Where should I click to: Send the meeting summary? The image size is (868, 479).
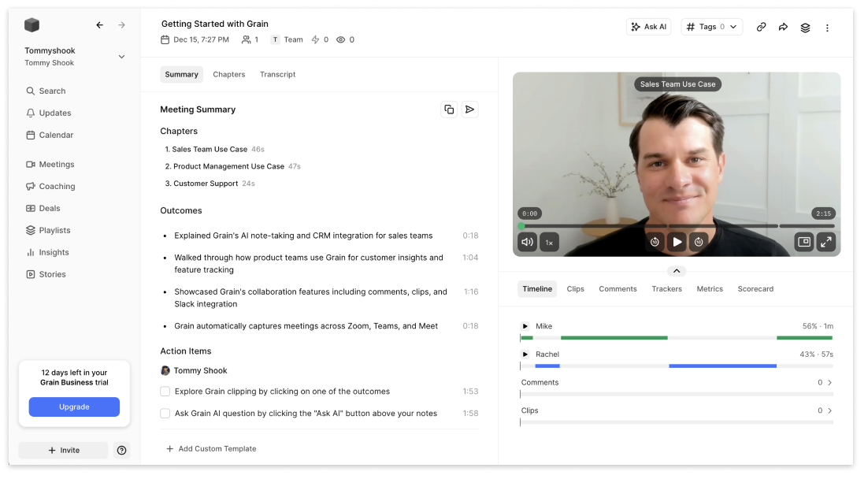(470, 110)
